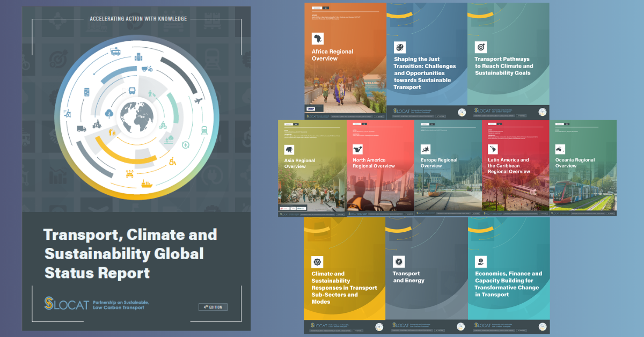Click the Transport and Energy power icon
This screenshot has height=337, width=644.
click(x=399, y=262)
